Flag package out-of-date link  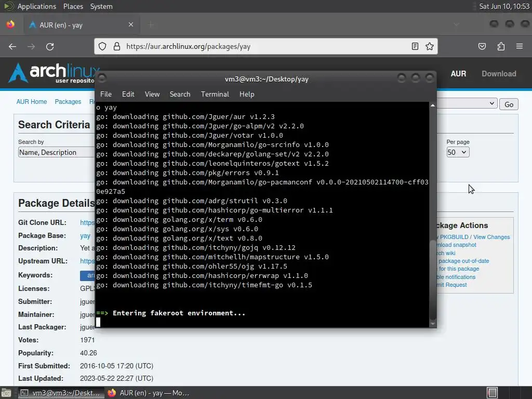463,261
